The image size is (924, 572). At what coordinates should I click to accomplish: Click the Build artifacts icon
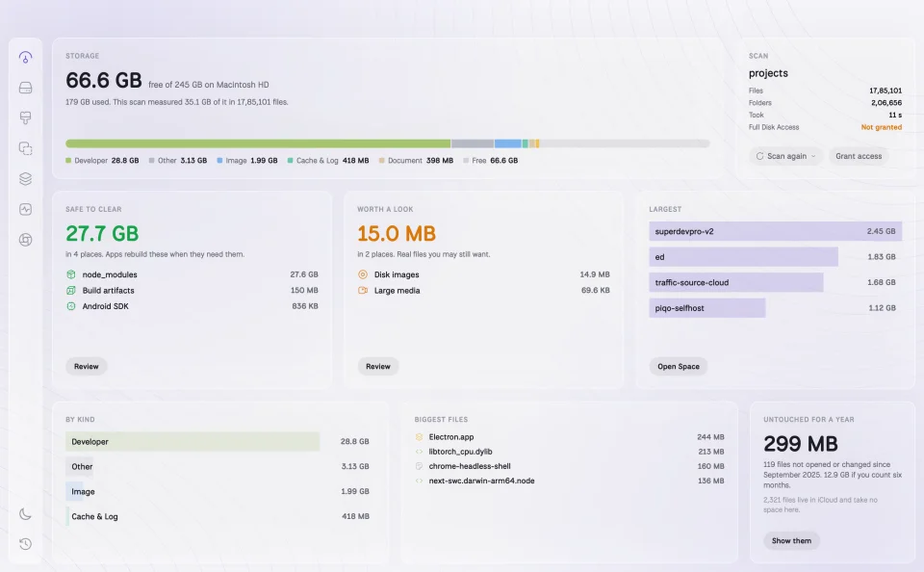70,290
